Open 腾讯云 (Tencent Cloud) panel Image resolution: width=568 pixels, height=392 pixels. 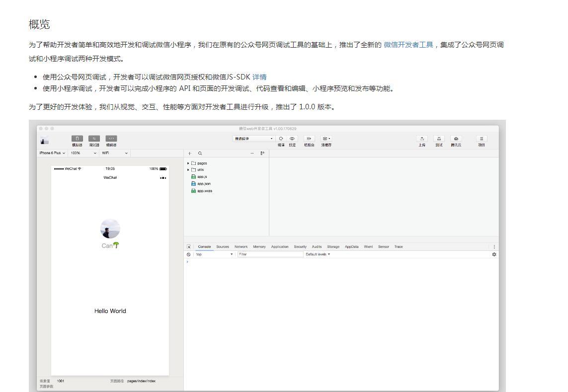pos(457,138)
